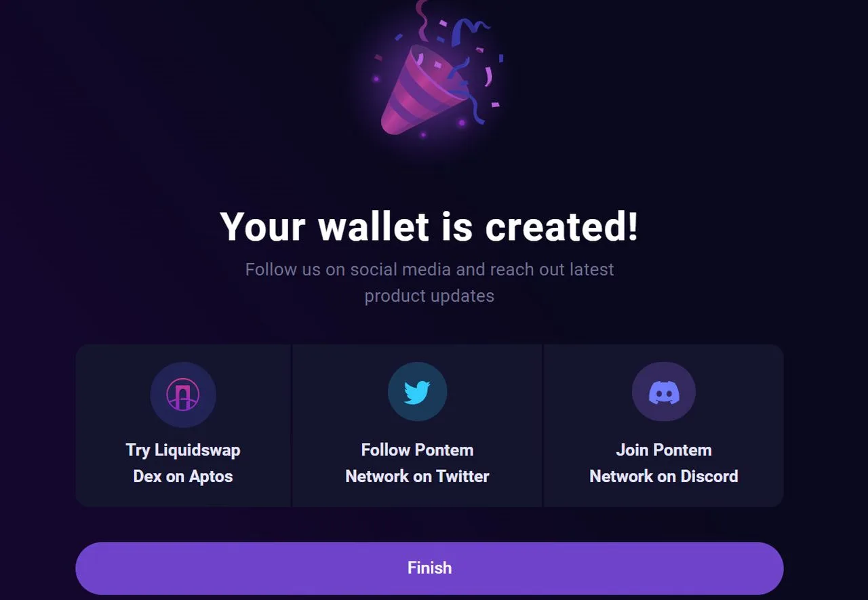Open Join Pontem Network on Discord link

tap(664, 425)
